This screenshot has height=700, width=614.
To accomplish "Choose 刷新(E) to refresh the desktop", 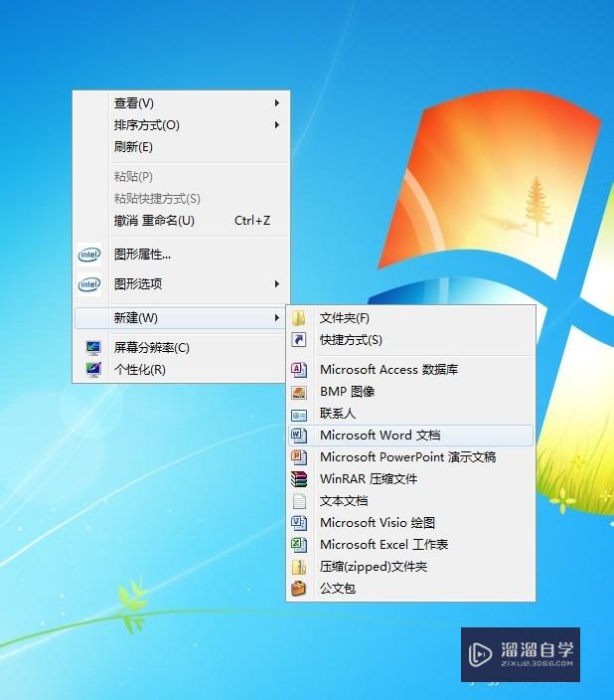I will 181,147.
